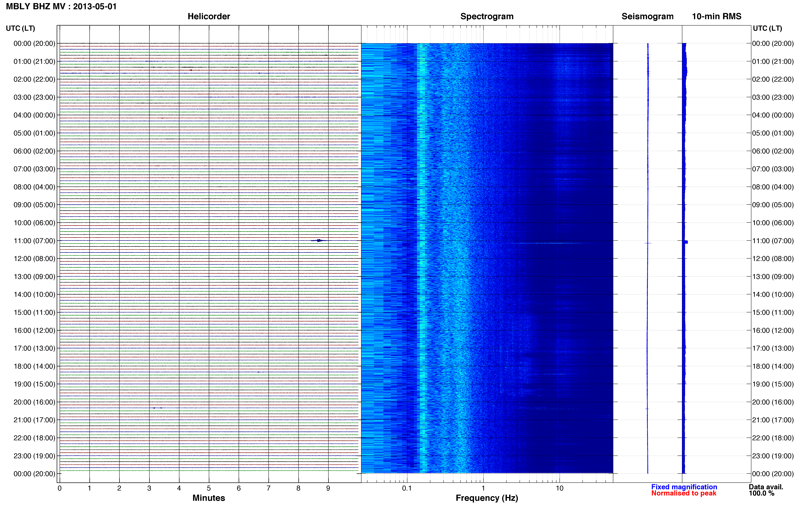Click the RMS spike bar at 11:00
The width and height of the screenshot is (812, 508).
point(685,242)
